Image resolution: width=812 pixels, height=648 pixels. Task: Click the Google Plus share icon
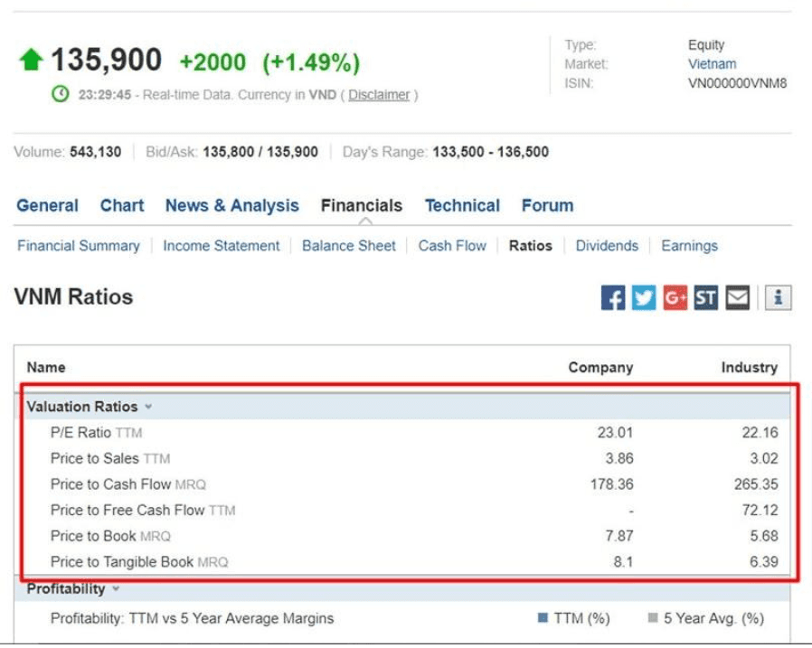(x=675, y=297)
